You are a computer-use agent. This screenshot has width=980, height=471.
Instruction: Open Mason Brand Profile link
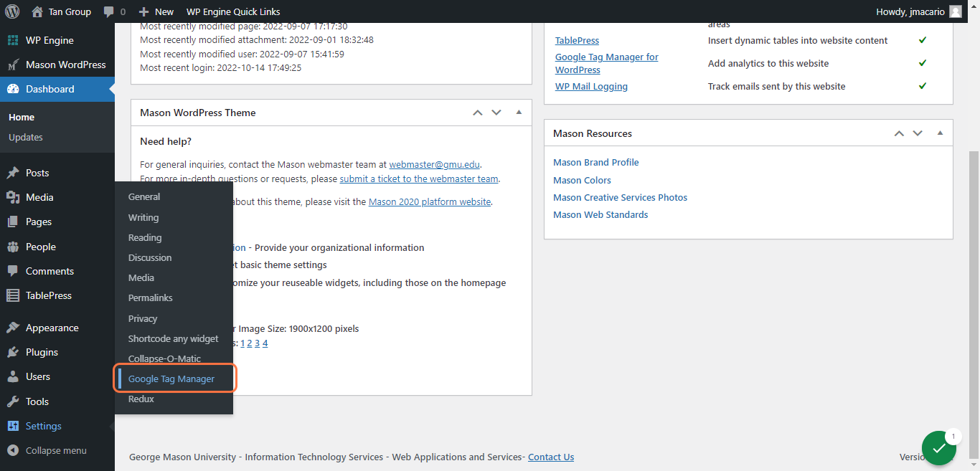[x=595, y=162]
